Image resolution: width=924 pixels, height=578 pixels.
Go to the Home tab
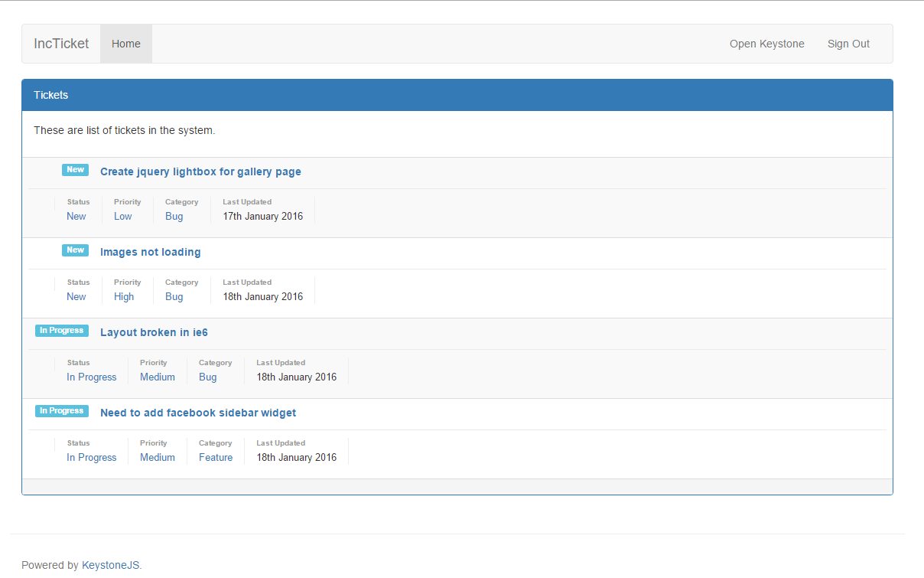(x=126, y=44)
